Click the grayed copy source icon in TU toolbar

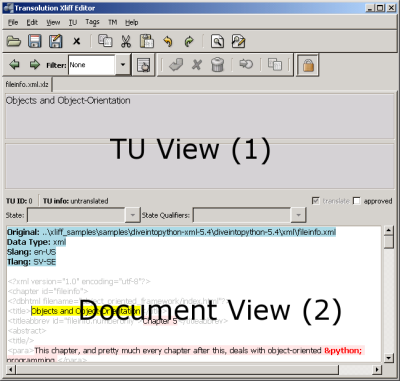click(x=275, y=64)
